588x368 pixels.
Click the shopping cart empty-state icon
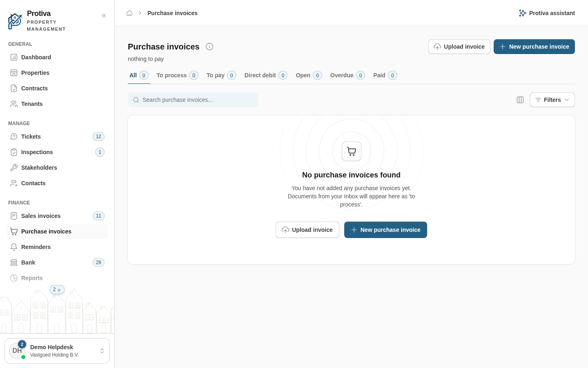[352, 151]
